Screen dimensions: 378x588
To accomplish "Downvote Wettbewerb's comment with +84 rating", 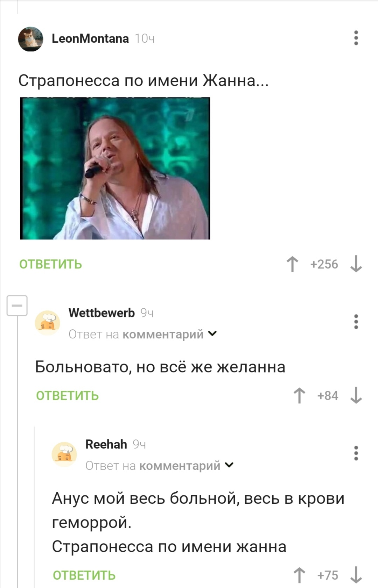I will 356,395.
